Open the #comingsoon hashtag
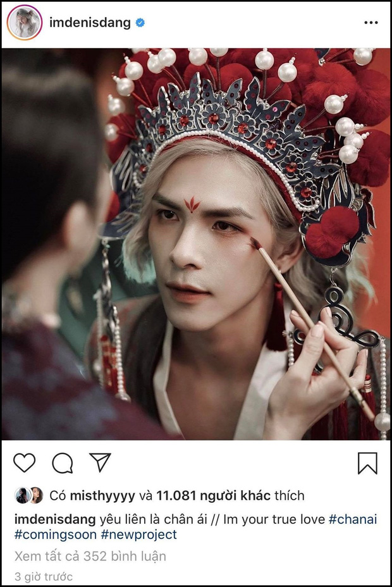392x587 pixels. [56, 534]
